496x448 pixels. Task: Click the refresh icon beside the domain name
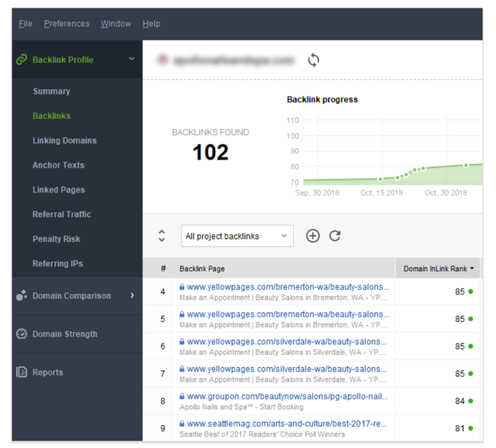point(313,60)
